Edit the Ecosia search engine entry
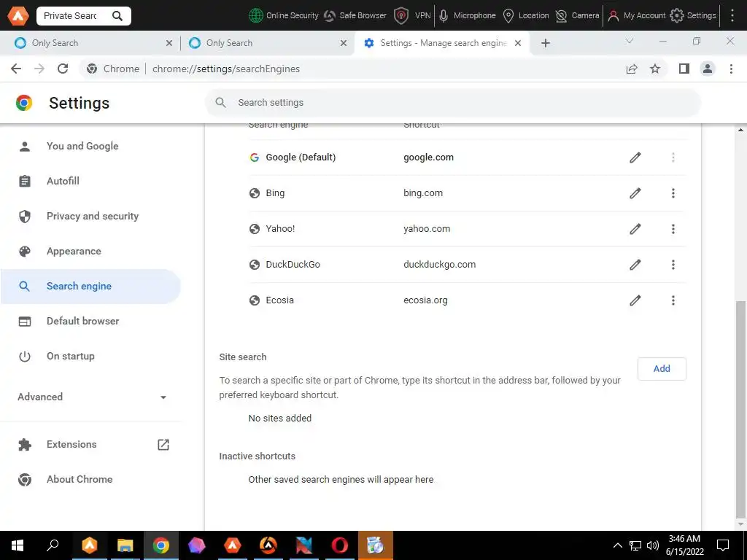The image size is (747, 560). click(x=635, y=300)
